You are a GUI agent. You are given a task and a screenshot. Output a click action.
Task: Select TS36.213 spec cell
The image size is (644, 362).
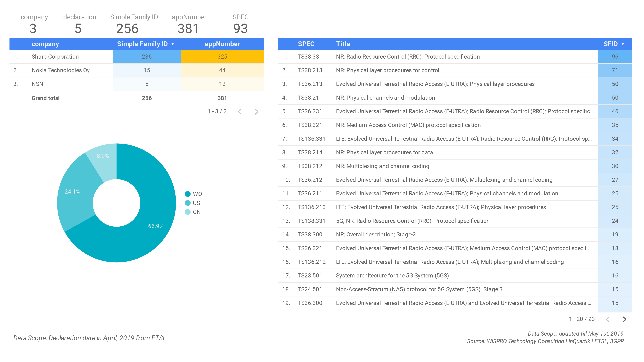point(310,84)
